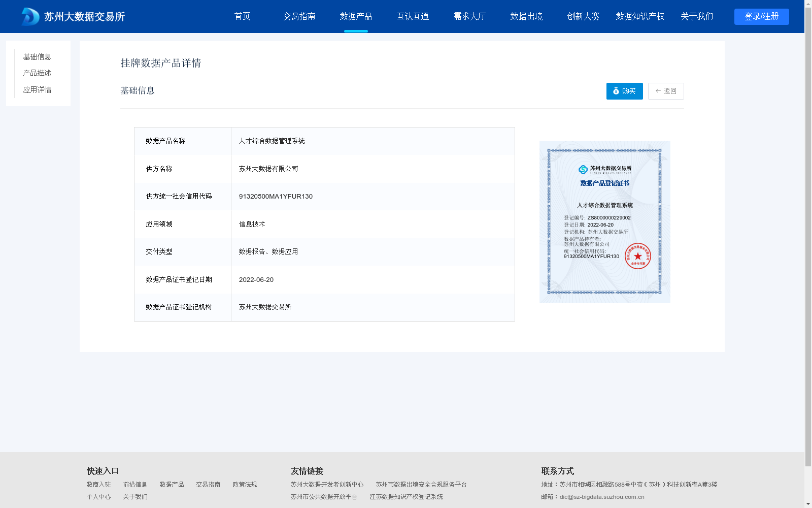
Task: Click the 购买 purchase button
Action: (624, 91)
